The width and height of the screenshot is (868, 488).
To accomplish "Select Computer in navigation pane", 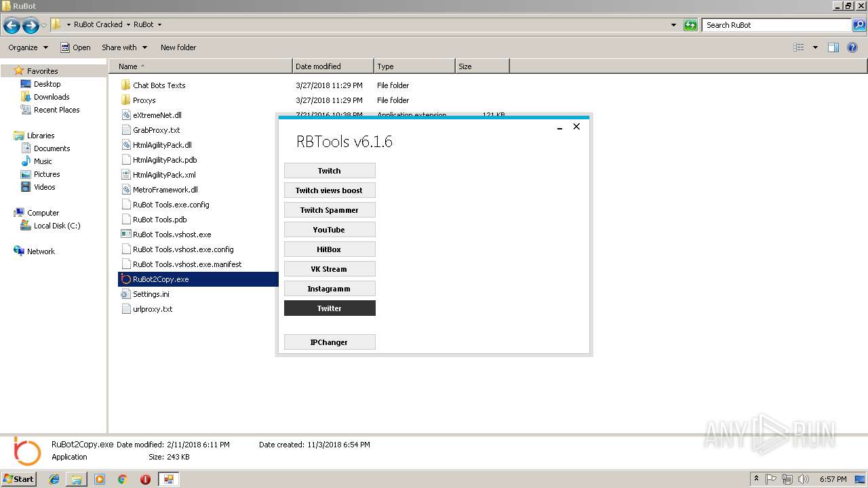I will [43, 213].
